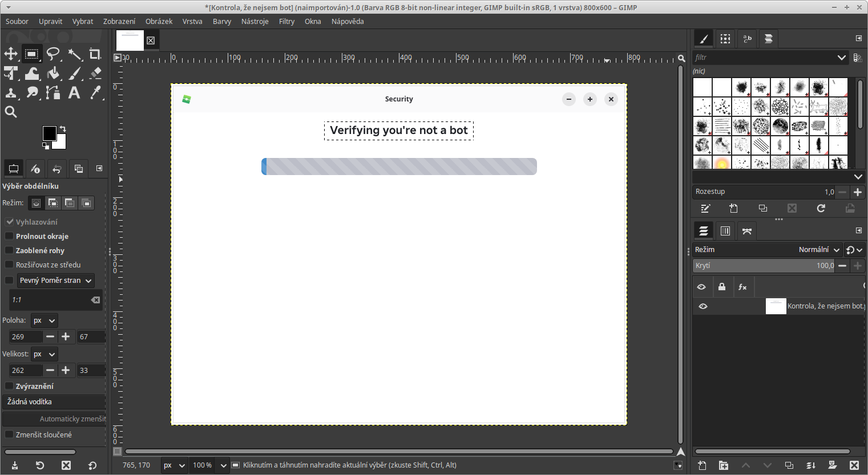868x475 pixels.
Task: Reset tool options to defaults
Action: [92, 465]
